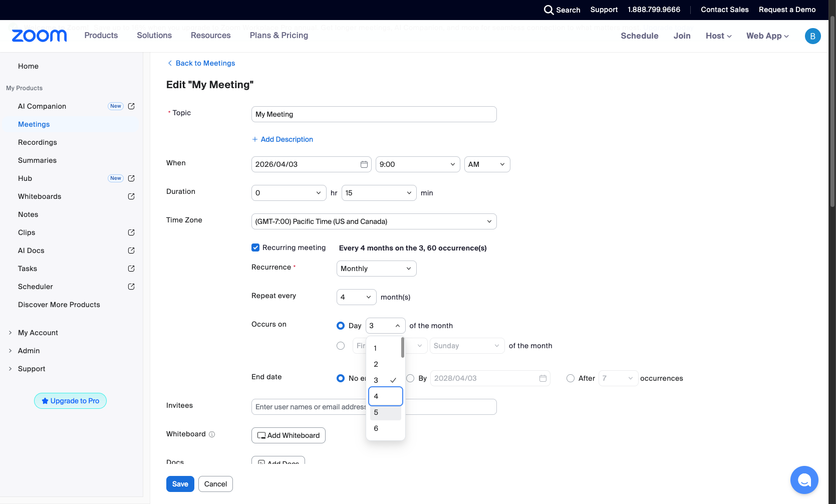Open the user profile avatar B
This screenshot has height=504, width=836.
[x=812, y=36]
